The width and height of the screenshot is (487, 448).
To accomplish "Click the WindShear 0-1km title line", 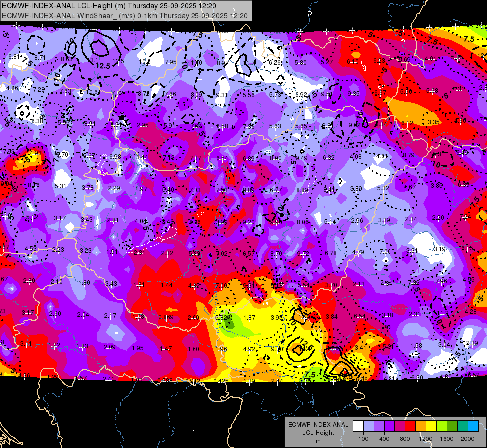I will coord(124,16).
